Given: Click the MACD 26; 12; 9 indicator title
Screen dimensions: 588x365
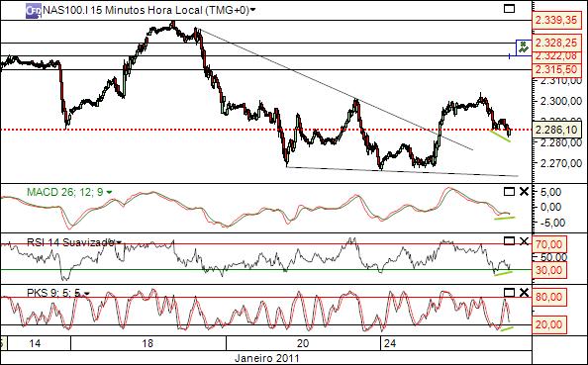Looking at the screenshot, I should pyautogui.click(x=65, y=192).
